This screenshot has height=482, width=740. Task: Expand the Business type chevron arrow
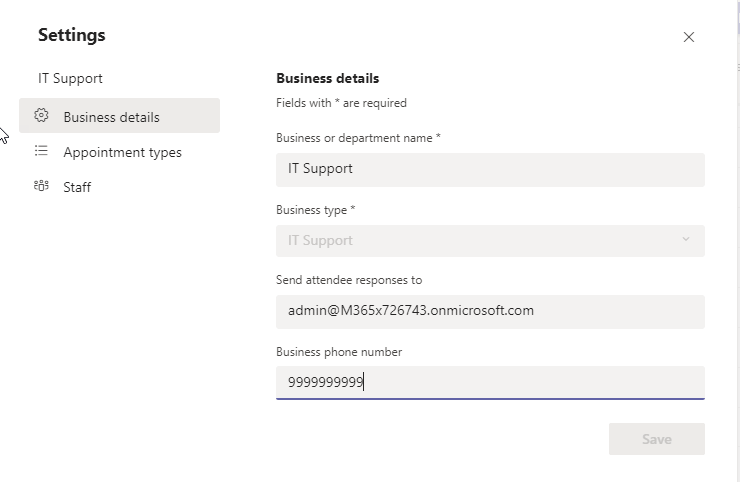pos(685,240)
